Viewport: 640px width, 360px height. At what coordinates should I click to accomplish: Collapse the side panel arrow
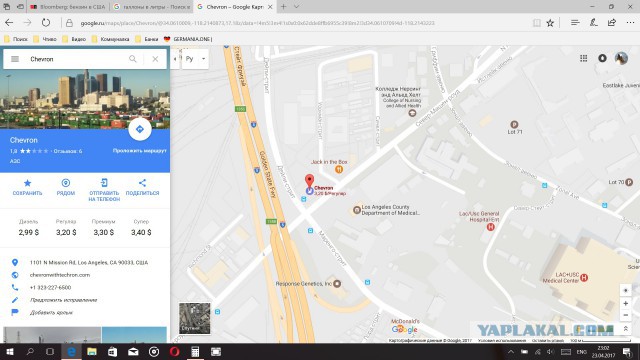(175, 59)
